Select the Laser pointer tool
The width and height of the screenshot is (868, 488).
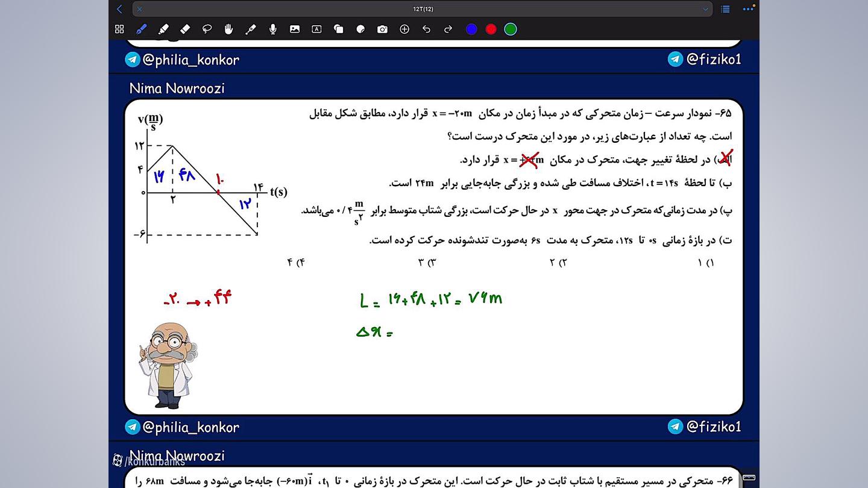(251, 29)
